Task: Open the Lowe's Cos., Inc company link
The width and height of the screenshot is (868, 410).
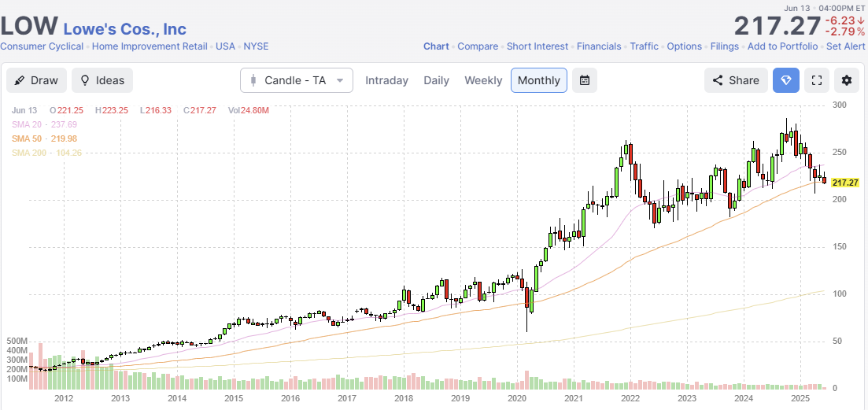Action: (125, 28)
